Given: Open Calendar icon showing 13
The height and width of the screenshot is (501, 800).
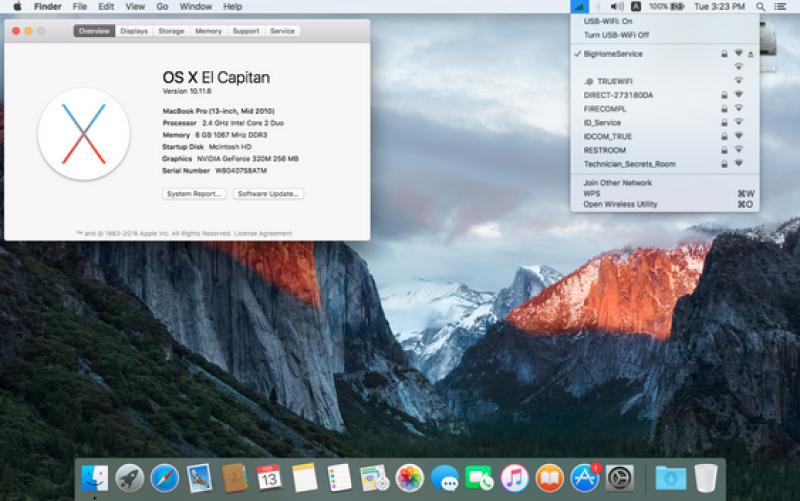Looking at the screenshot, I should click(x=269, y=478).
